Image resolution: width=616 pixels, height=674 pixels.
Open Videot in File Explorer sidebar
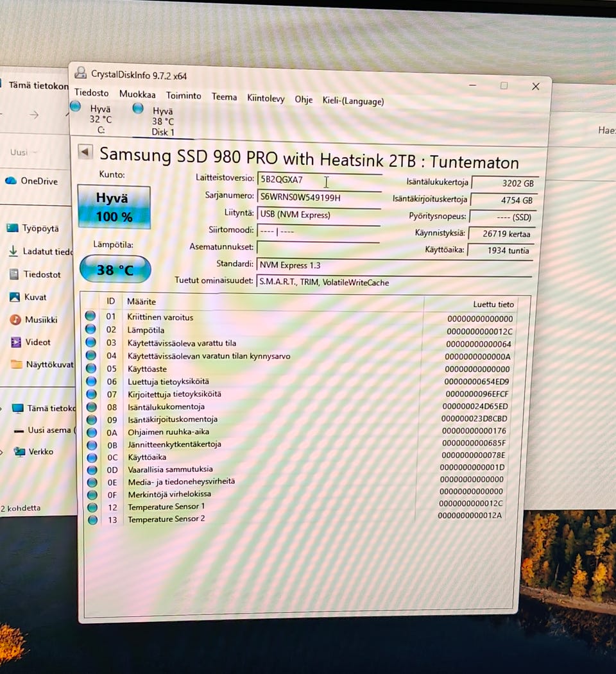pyautogui.click(x=31, y=342)
